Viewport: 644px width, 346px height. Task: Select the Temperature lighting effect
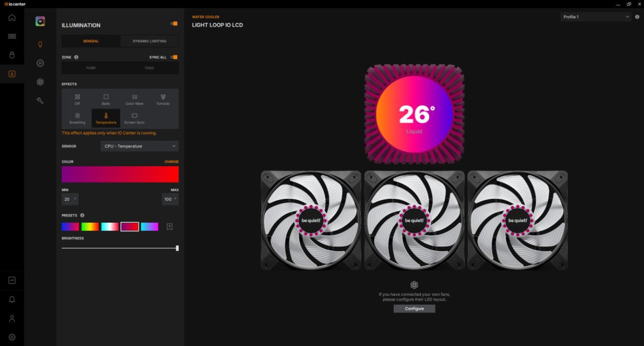[106, 118]
